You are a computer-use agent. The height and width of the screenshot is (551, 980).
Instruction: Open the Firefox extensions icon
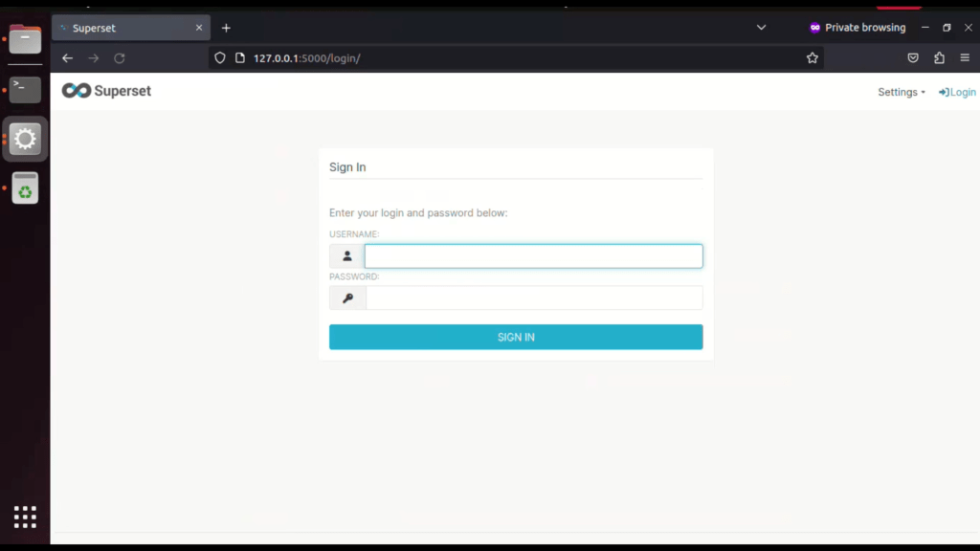(939, 58)
